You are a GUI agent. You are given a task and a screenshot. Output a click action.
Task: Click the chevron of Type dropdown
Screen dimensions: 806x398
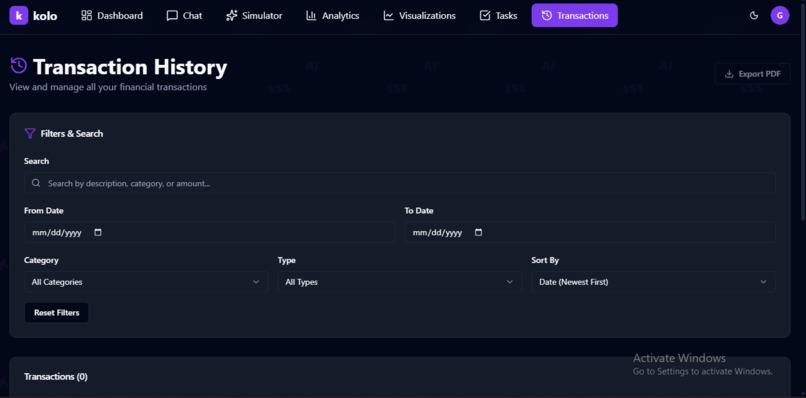click(x=509, y=282)
